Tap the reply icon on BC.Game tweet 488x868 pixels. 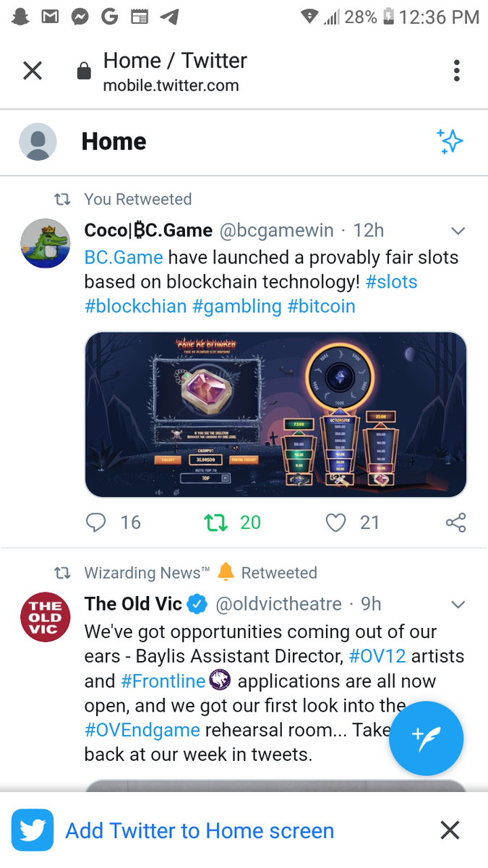coord(96,522)
